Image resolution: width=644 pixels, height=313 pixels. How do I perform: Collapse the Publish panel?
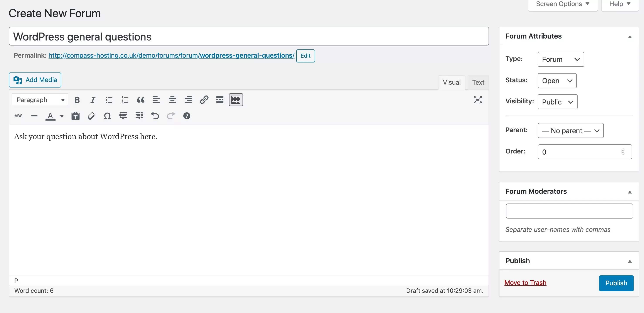[x=630, y=261]
